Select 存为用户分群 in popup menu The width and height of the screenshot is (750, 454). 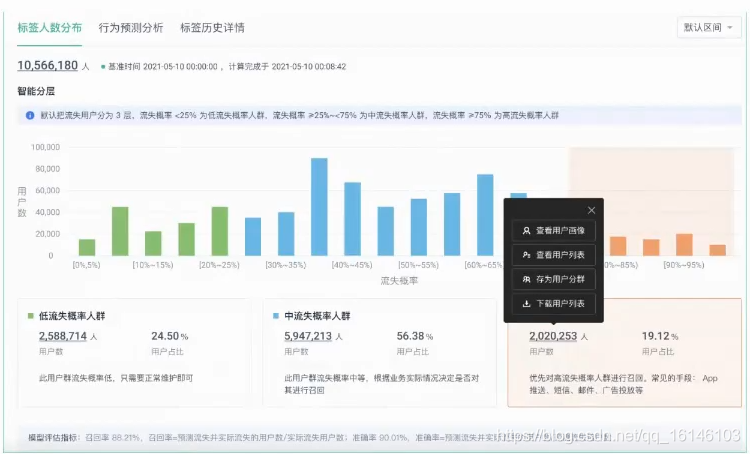[x=553, y=279]
